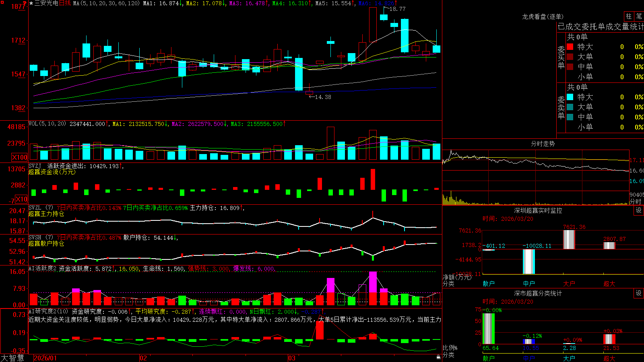Click the red 特大 buy-order color square
644x362 pixels.
point(570,47)
